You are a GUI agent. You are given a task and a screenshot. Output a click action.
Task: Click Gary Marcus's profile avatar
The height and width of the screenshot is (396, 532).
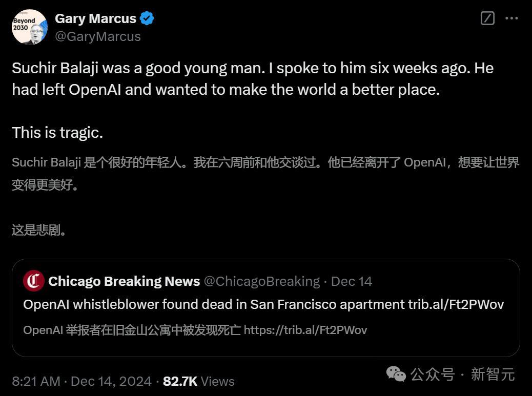30,27
